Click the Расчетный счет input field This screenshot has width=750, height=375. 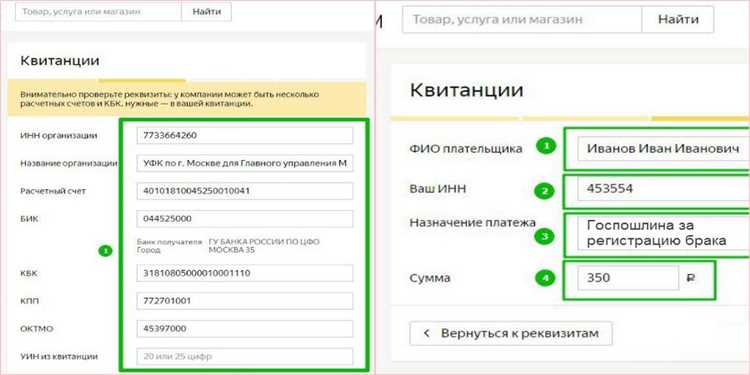point(245,191)
